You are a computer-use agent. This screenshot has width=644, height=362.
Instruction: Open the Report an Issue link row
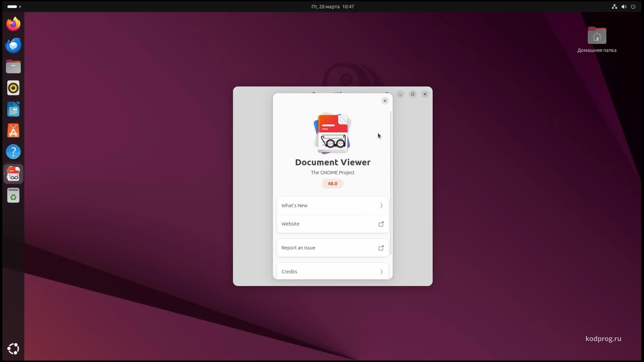(x=332, y=248)
